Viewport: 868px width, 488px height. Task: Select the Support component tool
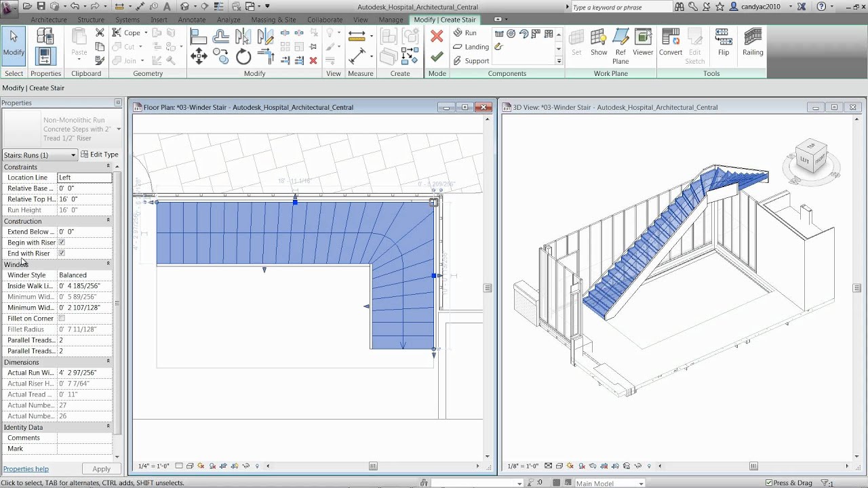click(x=471, y=61)
